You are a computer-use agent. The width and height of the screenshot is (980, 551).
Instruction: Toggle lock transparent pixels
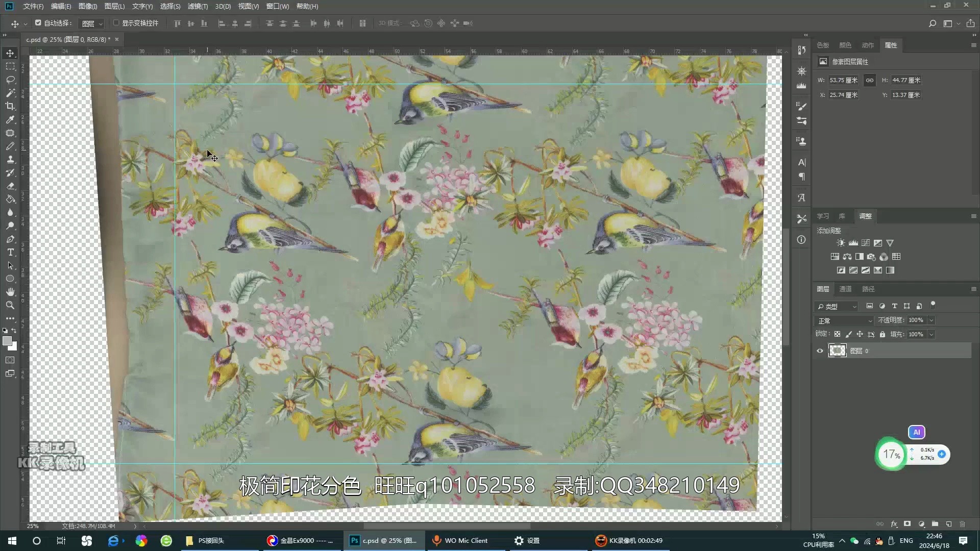click(837, 334)
